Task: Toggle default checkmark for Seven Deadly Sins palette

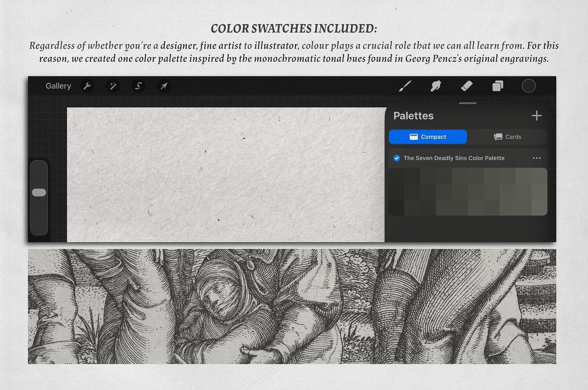Action: click(397, 158)
